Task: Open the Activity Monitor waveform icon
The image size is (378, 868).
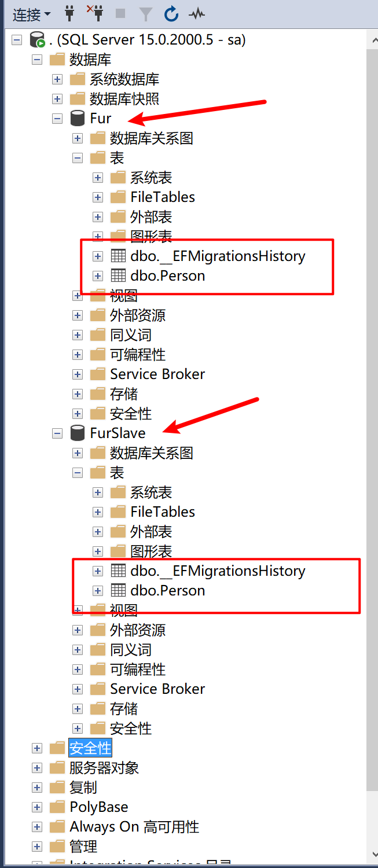Action: pyautogui.click(x=197, y=13)
